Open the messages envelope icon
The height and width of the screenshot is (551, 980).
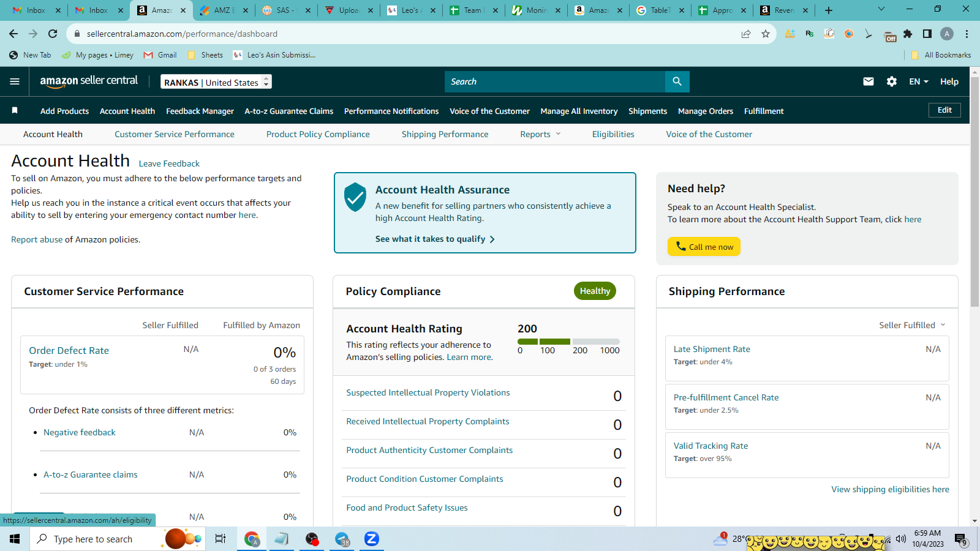(x=869, y=81)
